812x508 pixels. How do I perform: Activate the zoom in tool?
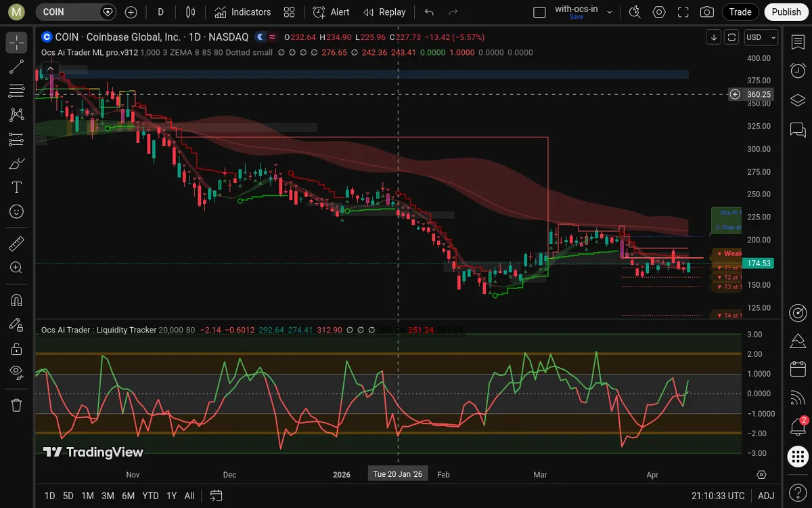tap(17, 268)
